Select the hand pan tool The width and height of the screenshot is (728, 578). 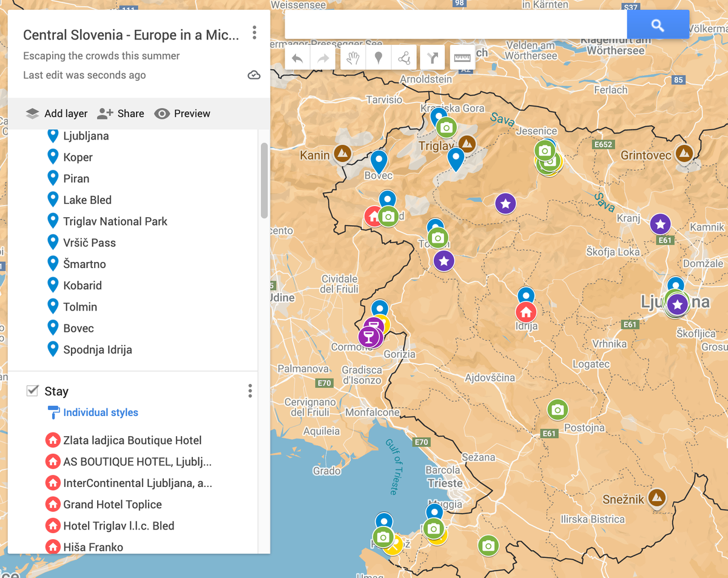coord(352,57)
